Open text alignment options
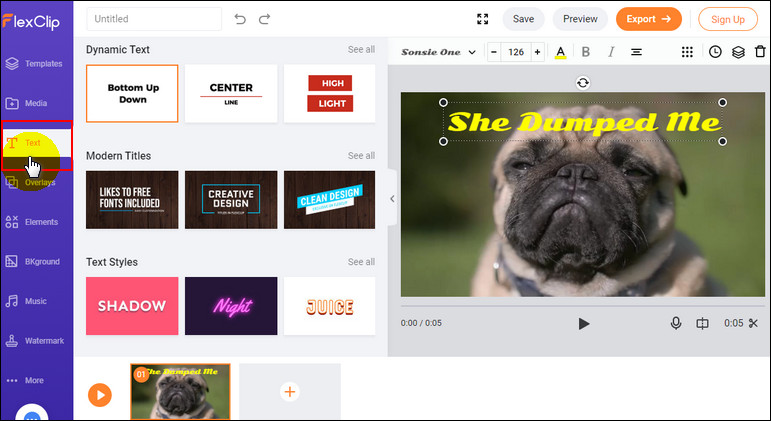This screenshot has height=421, width=771. 636,52
